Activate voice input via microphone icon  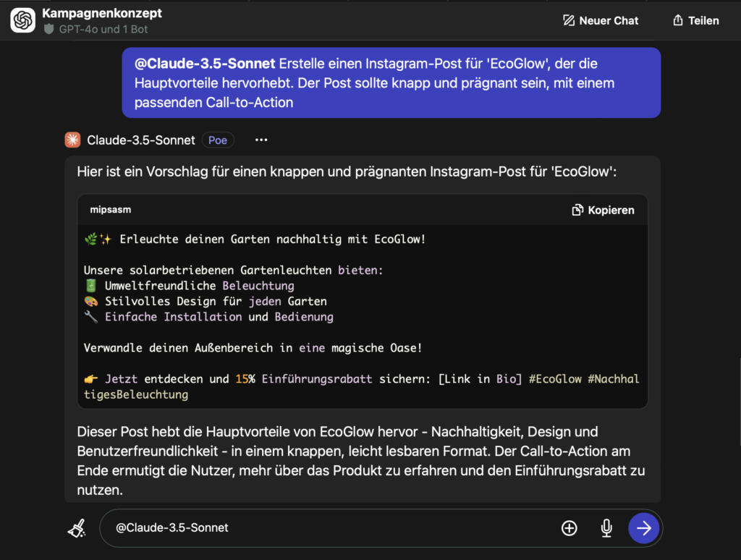606,528
